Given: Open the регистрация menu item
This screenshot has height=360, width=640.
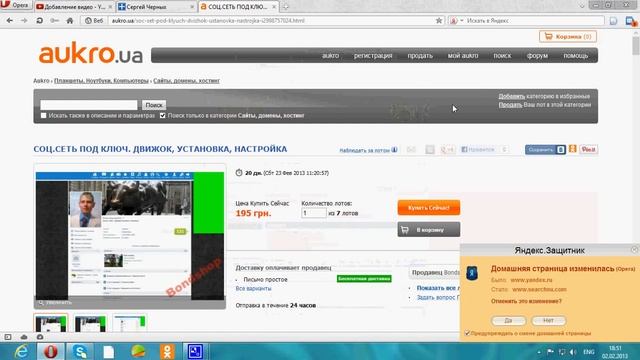Looking at the screenshot, I should 373,56.
